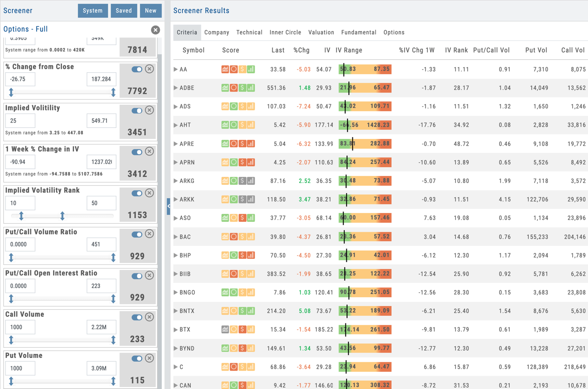Expand the ADBE row

coord(175,88)
